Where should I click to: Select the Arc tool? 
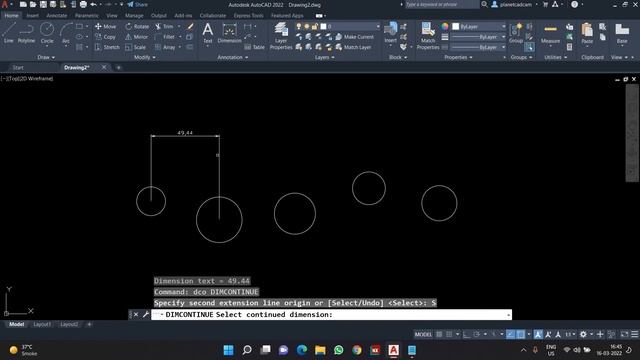point(66,33)
